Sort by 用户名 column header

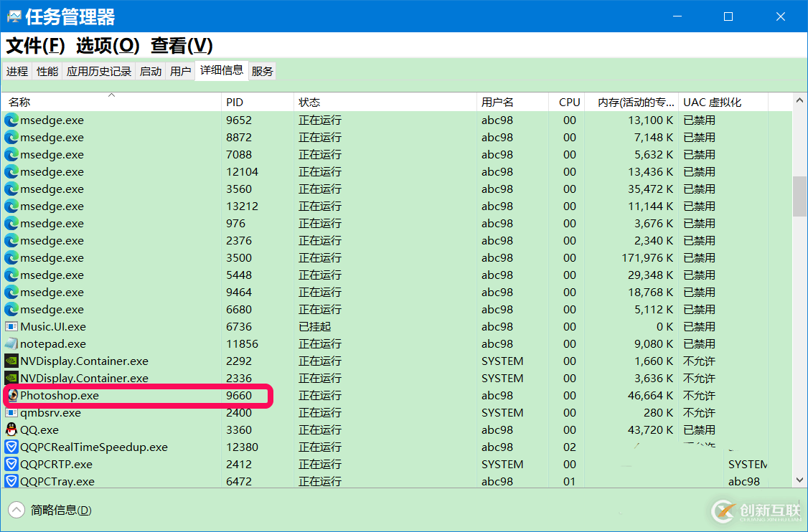pos(497,103)
